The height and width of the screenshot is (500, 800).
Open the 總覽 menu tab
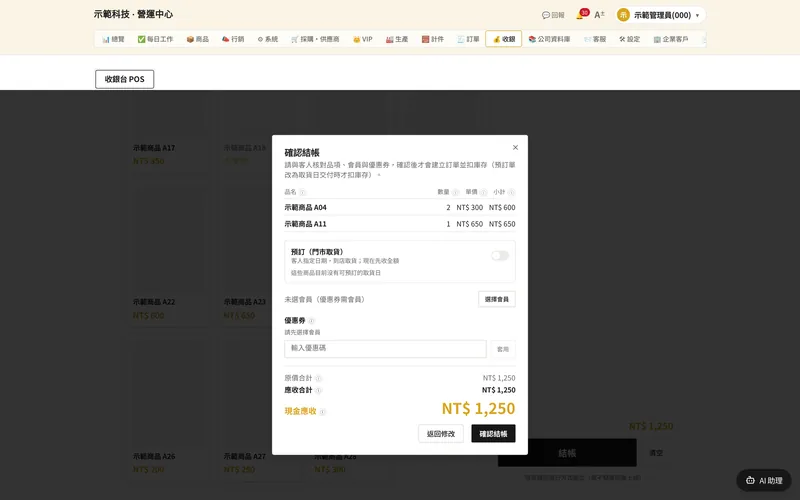coord(113,39)
